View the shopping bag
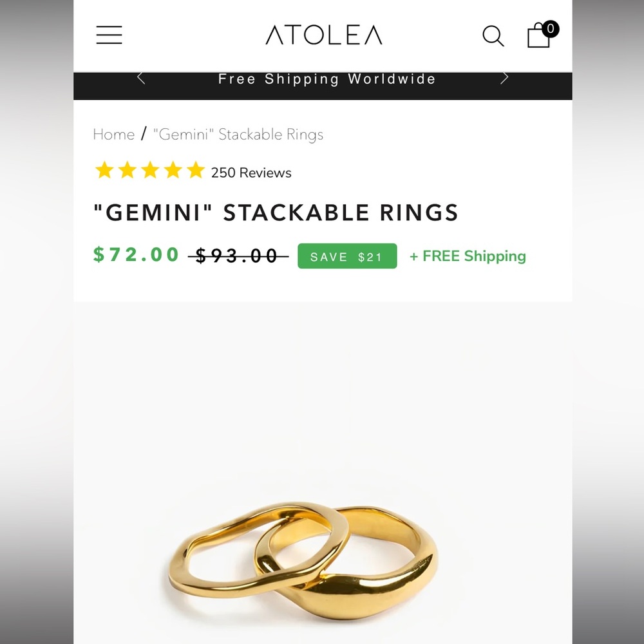This screenshot has width=644, height=644. pos(538,37)
